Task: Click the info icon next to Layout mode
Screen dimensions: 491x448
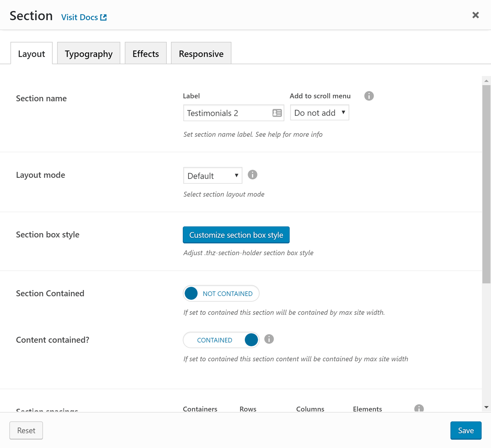Action: click(252, 175)
